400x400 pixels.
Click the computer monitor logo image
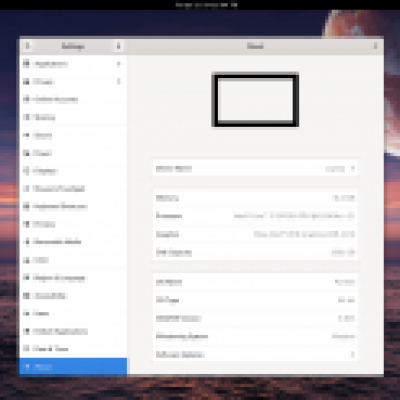[x=255, y=100]
